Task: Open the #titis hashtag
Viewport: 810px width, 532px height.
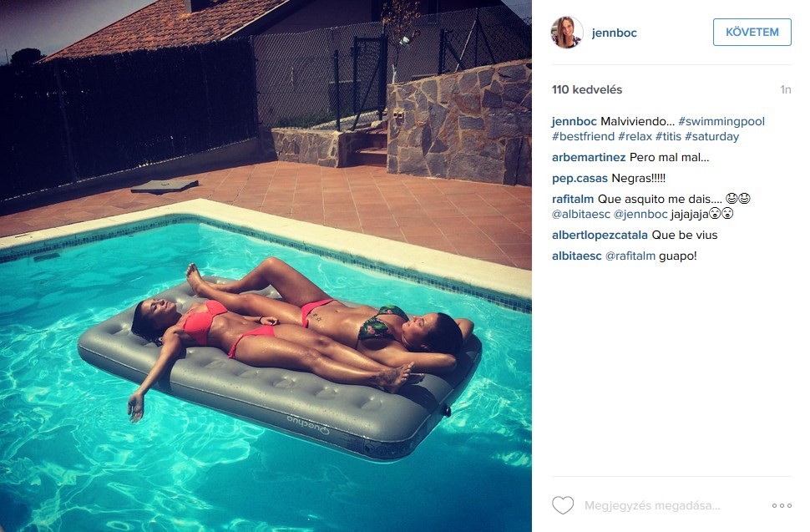Action: click(668, 136)
